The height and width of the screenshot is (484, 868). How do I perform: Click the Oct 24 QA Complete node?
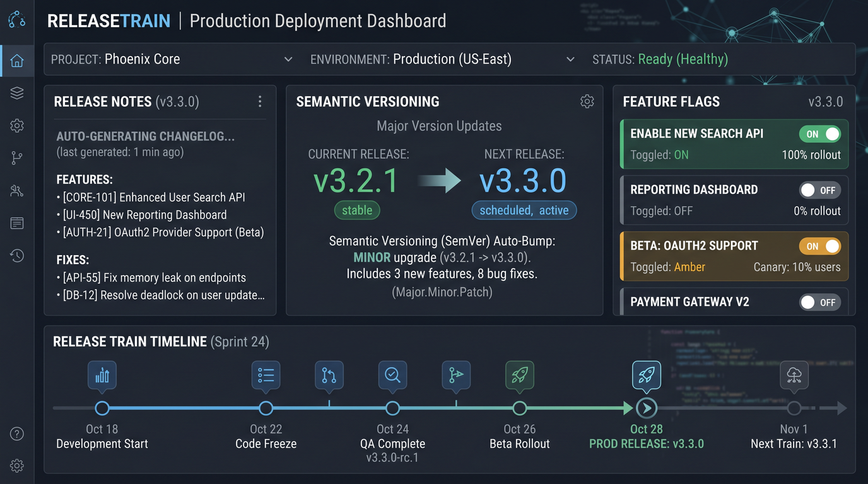(392, 408)
